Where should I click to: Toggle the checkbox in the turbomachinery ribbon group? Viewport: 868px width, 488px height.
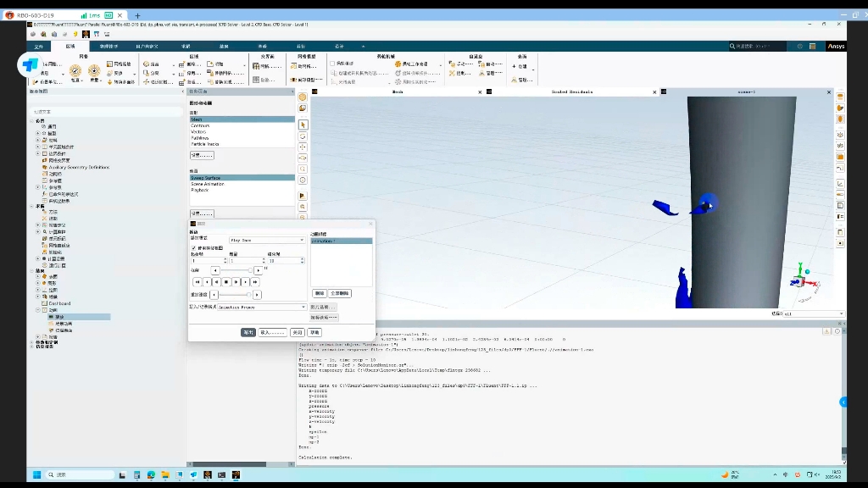pos(332,64)
